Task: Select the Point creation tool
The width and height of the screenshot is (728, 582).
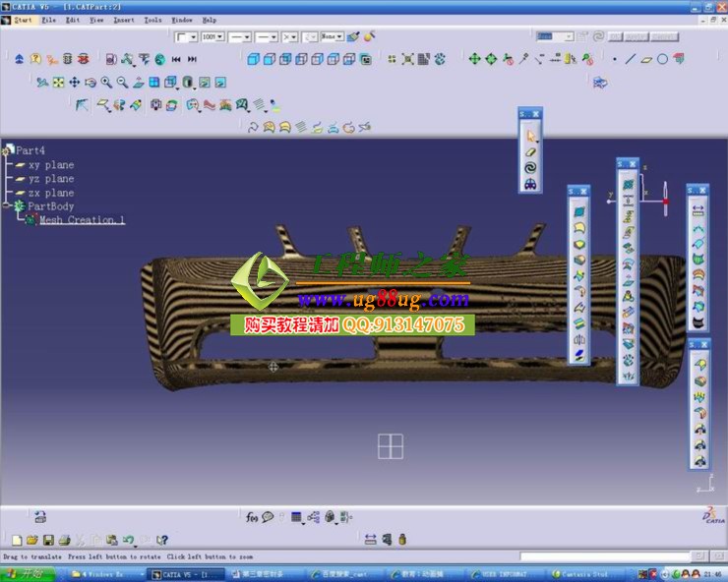Action: (x=615, y=59)
